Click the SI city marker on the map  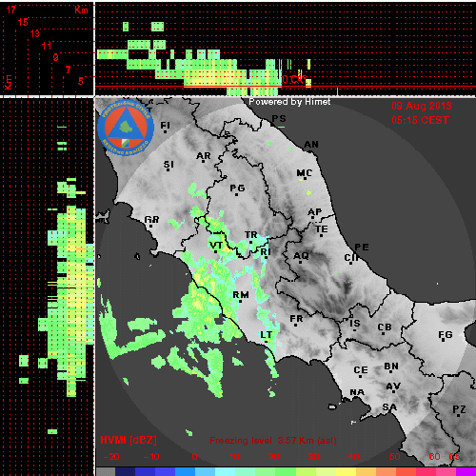[169, 165]
